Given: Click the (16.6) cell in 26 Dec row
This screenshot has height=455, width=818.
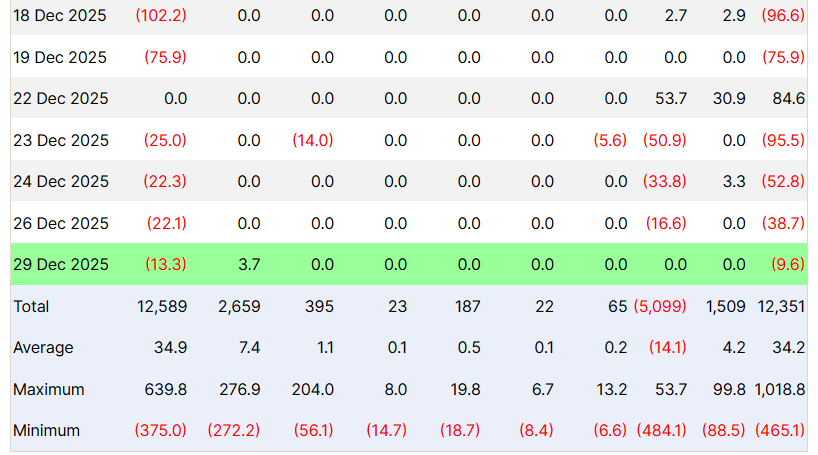Looking at the screenshot, I should click(x=663, y=223).
